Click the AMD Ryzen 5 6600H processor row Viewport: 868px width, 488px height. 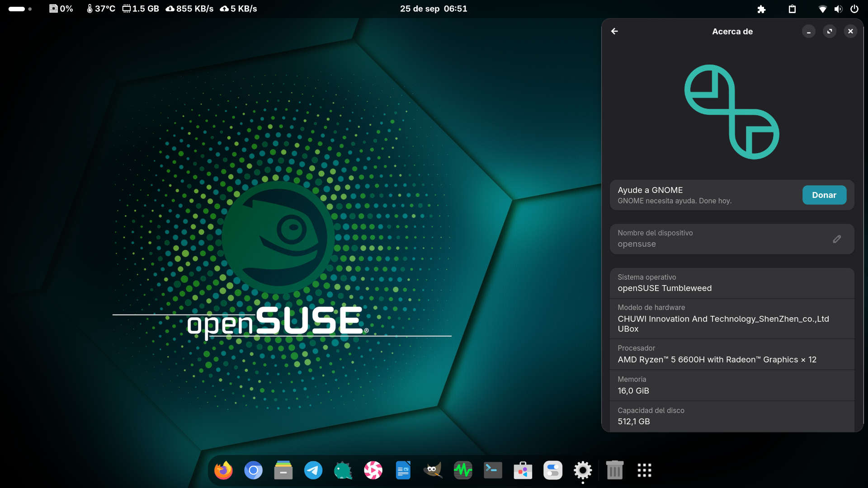click(x=732, y=354)
